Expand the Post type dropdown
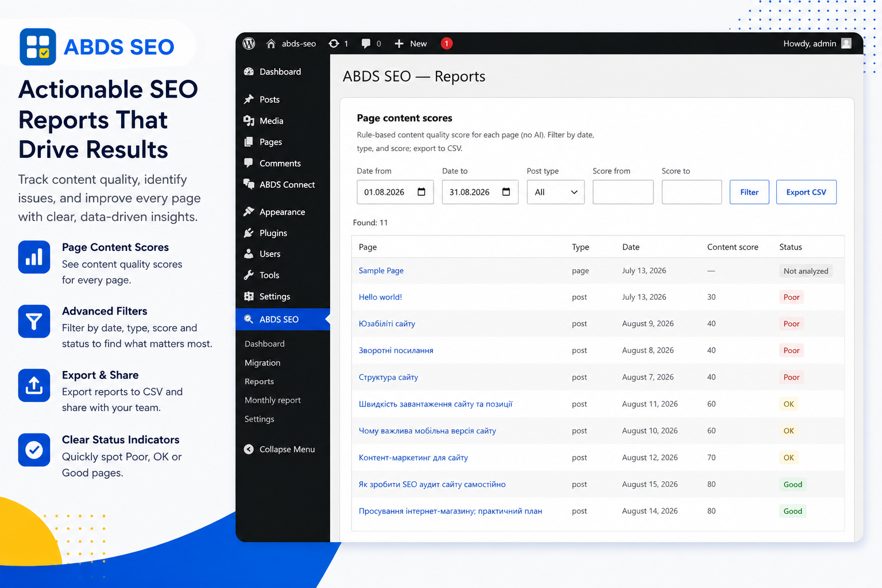This screenshot has width=882, height=588. [555, 192]
